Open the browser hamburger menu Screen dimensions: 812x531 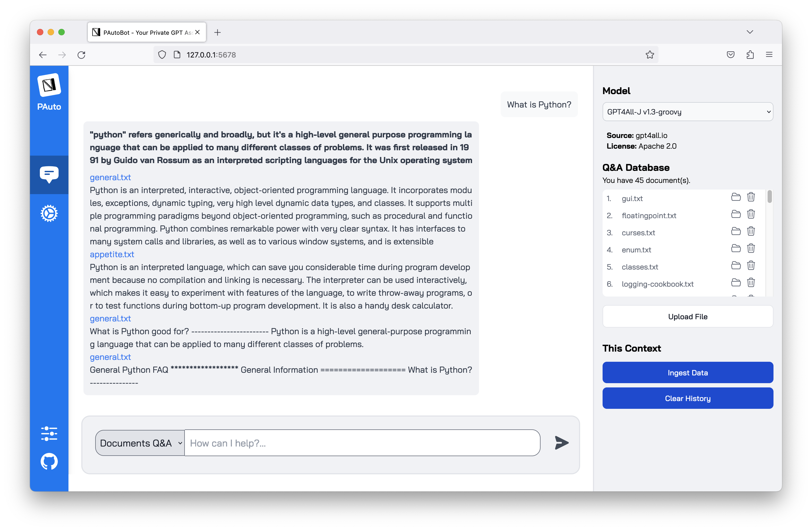coord(769,55)
